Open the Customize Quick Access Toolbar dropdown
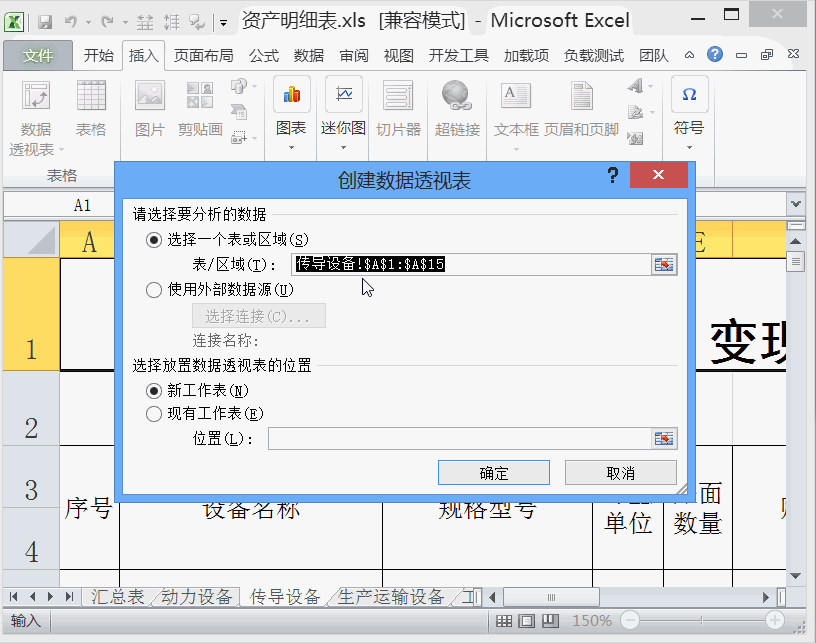Image resolution: width=816 pixels, height=643 pixels. pos(224,22)
